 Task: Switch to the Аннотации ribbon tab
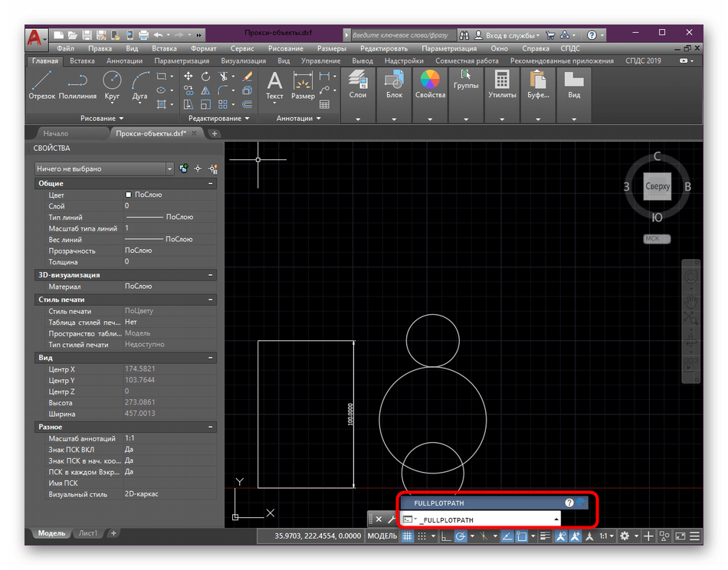click(125, 61)
